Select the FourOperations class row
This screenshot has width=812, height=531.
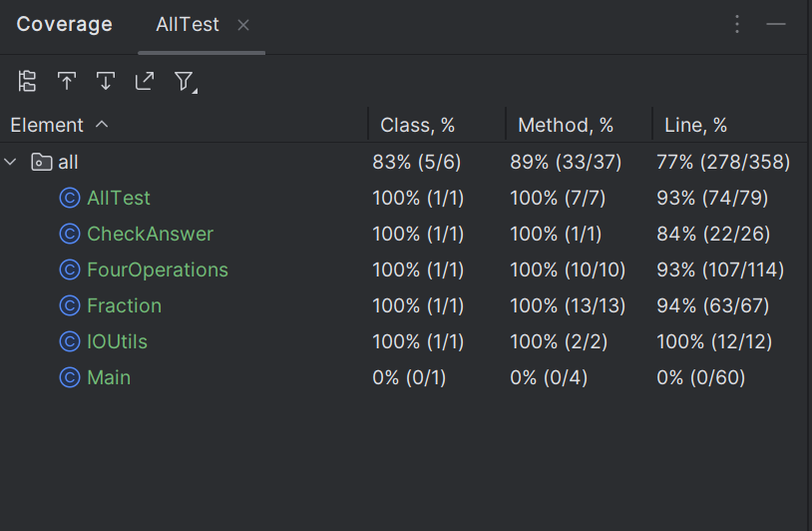158,269
